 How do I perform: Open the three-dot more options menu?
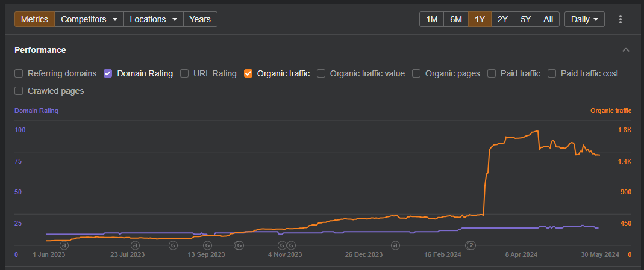pyautogui.click(x=621, y=19)
